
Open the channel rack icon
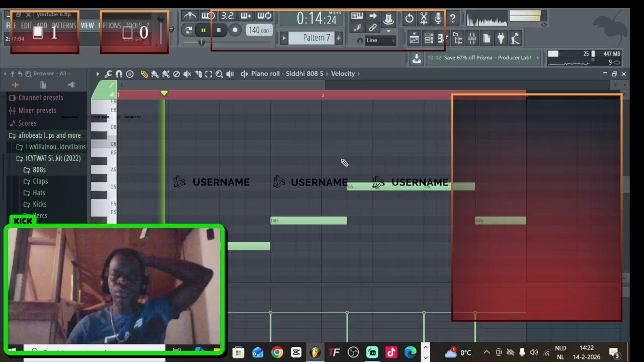429,38
